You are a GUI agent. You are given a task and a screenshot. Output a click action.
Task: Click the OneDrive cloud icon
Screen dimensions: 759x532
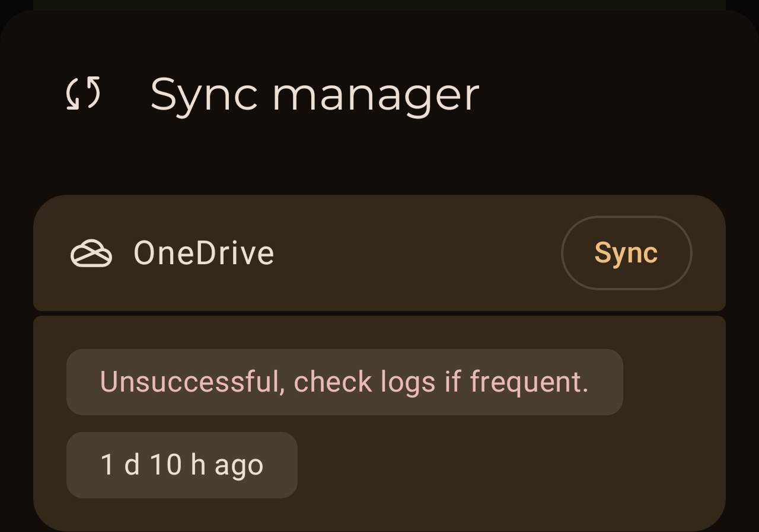point(91,254)
